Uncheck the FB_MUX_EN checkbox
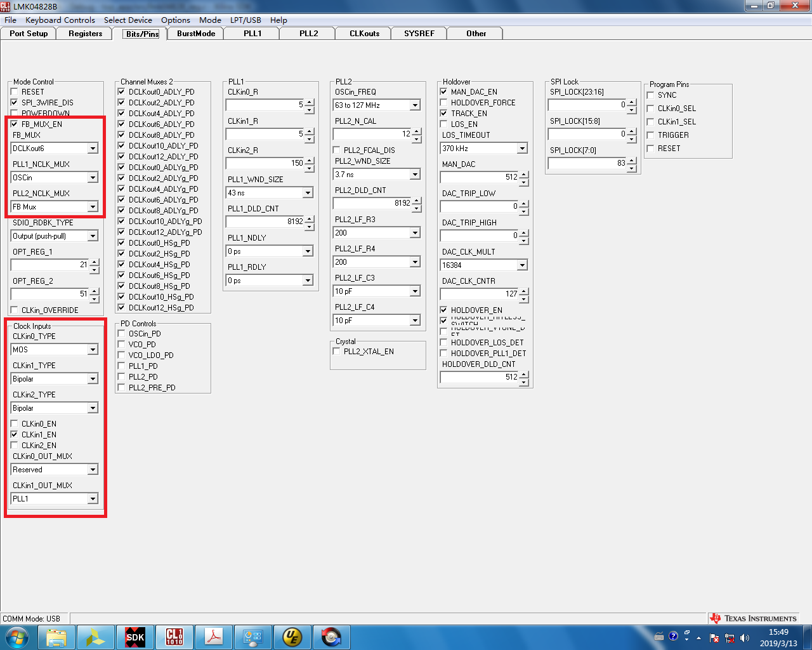Screen dimensions: 812x650 tap(15, 124)
